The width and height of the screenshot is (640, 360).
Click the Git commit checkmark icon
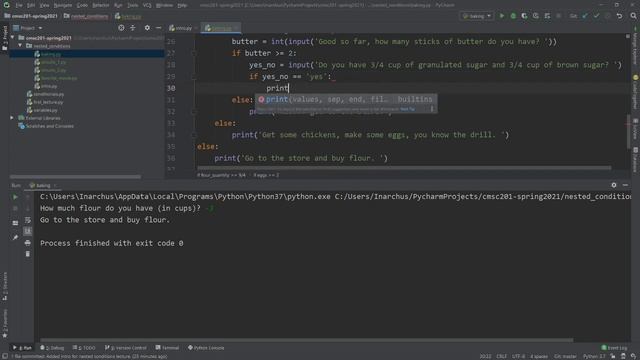(596, 16)
